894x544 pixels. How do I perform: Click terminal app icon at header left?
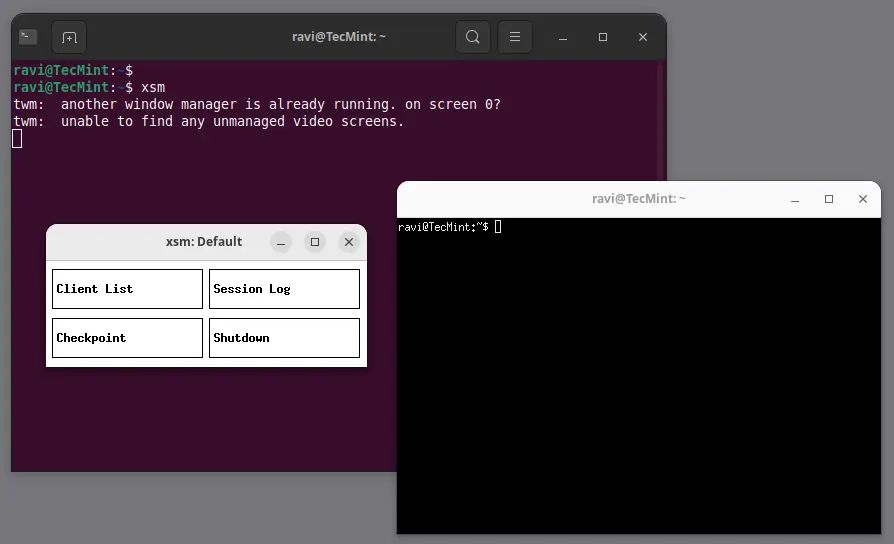(x=28, y=37)
